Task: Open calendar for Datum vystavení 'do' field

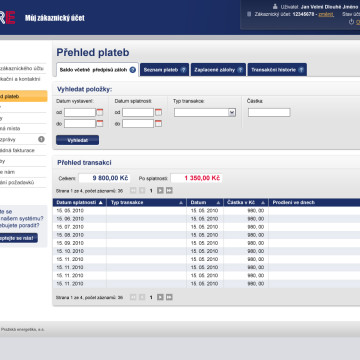Action: [100, 124]
